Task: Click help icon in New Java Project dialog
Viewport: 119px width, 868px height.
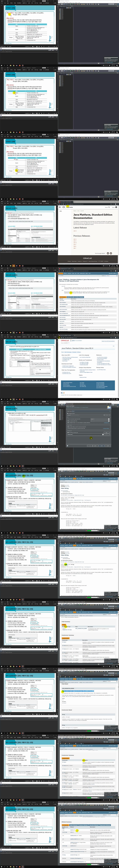Action: click(x=68, y=445)
